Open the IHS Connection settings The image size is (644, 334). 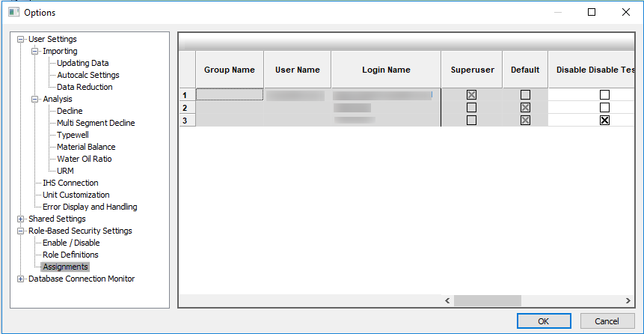pos(70,183)
